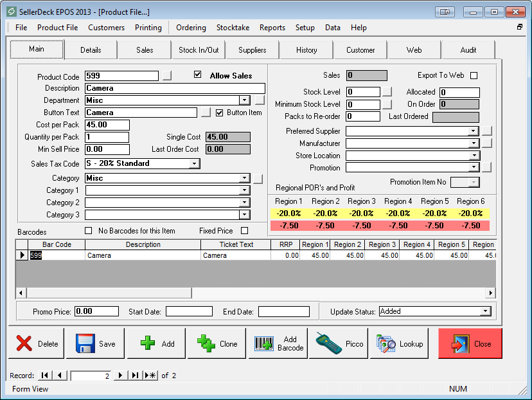The image size is (532, 400).
Task: Click the floppy disk Save icon
Action: click(x=85, y=343)
